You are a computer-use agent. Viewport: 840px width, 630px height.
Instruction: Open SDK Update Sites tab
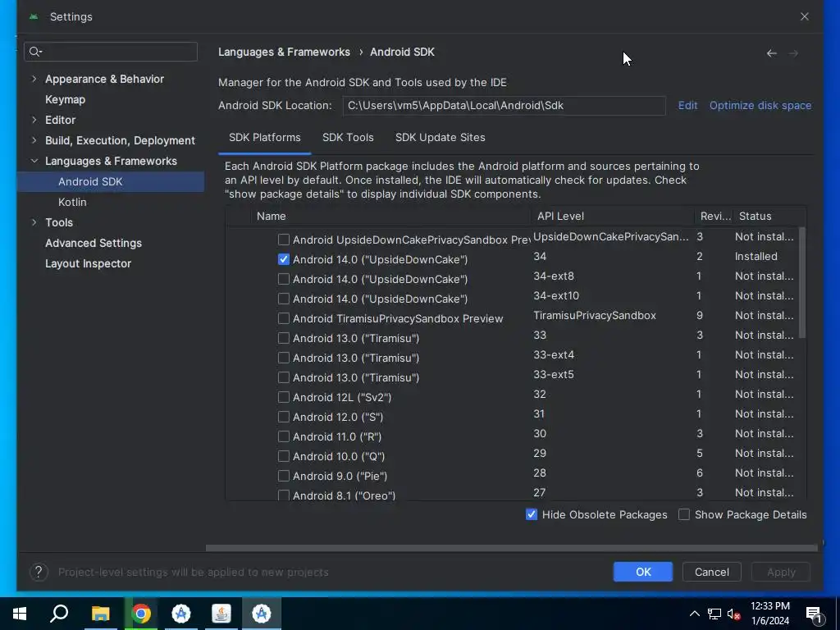(x=440, y=137)
